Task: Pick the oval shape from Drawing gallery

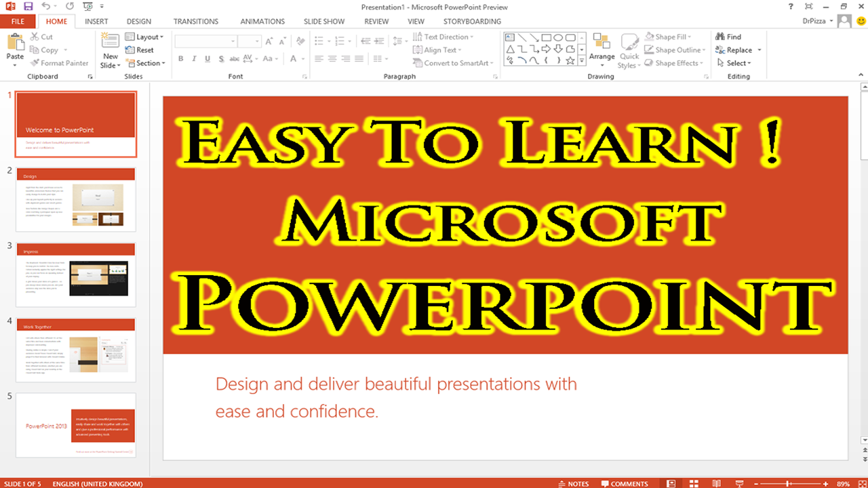Action: pyautogui.click(x=558, y=38)
